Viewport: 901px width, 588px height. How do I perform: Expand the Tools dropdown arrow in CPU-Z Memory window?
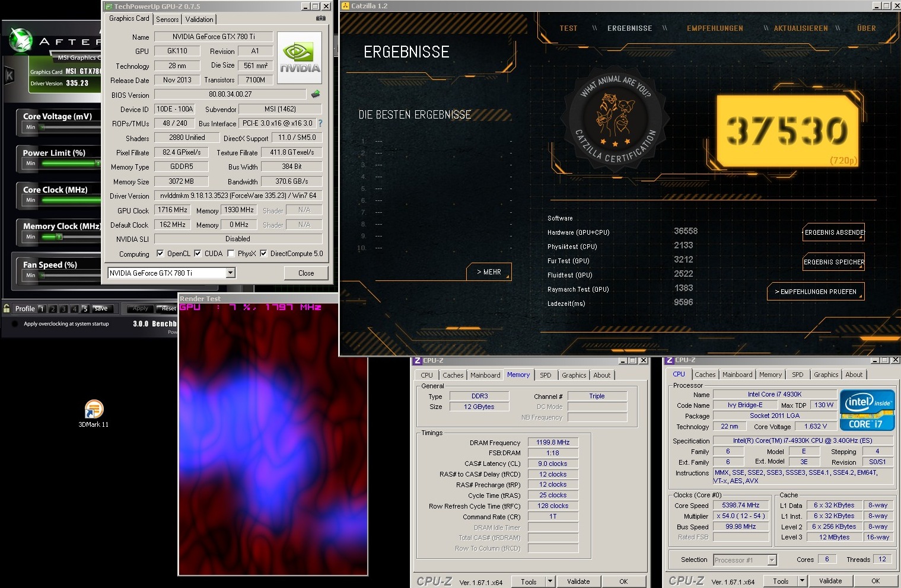[x=550, y=581]
